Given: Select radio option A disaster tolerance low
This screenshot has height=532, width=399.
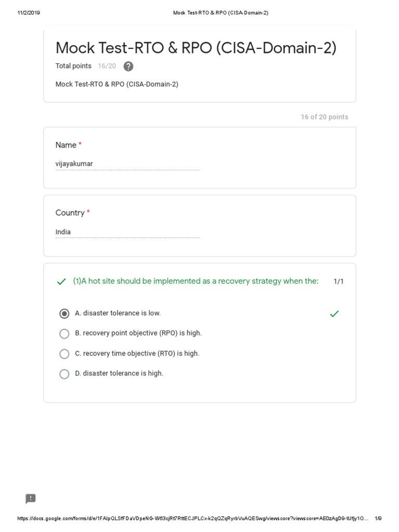Looking at the screenshot, I should point(64,313).
